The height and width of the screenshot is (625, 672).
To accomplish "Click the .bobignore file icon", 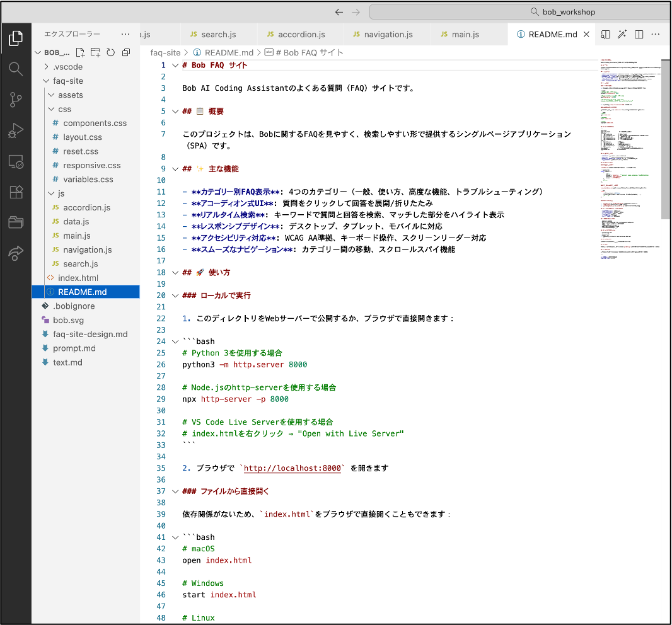I will (45, 306).
